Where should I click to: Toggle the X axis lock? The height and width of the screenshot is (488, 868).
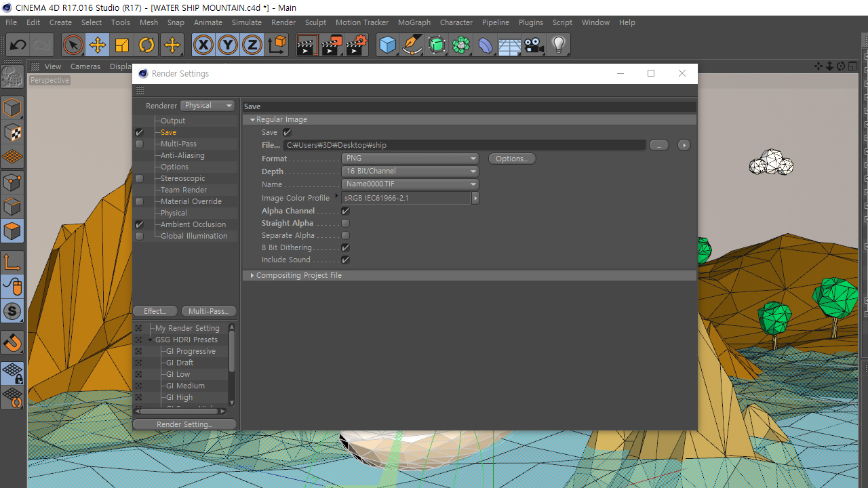click(x=203, y=45)
